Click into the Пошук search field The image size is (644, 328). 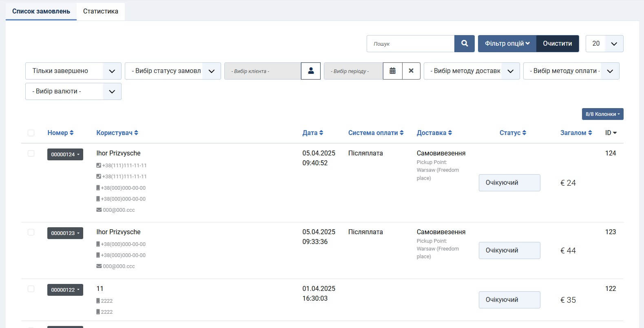410,44
